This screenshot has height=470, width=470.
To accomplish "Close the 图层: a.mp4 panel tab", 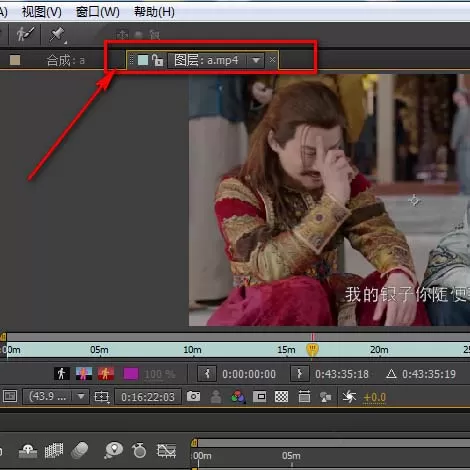I will pos(272,60).
